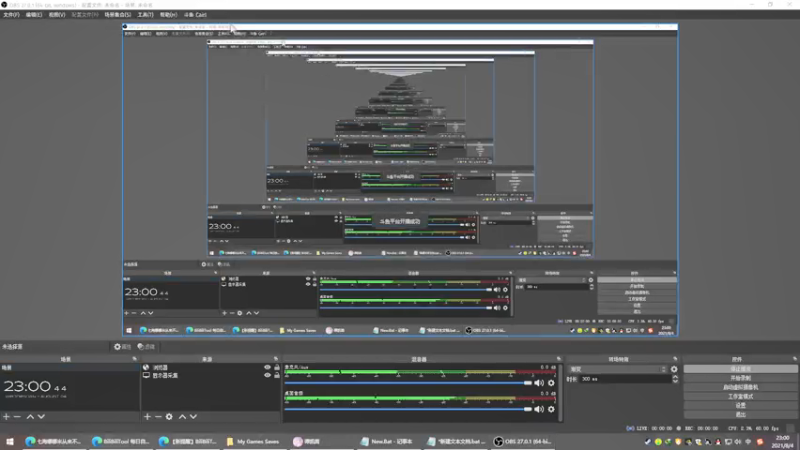Click the exit button in controls
The width and height of the screenshot is (800, 450).
[x=740, y=415]
